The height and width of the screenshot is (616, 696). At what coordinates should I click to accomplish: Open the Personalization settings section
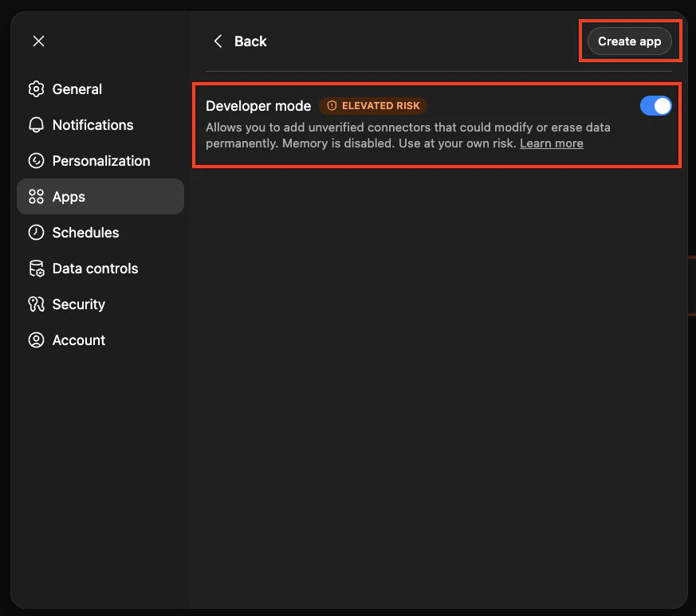[x=100, y=161]
